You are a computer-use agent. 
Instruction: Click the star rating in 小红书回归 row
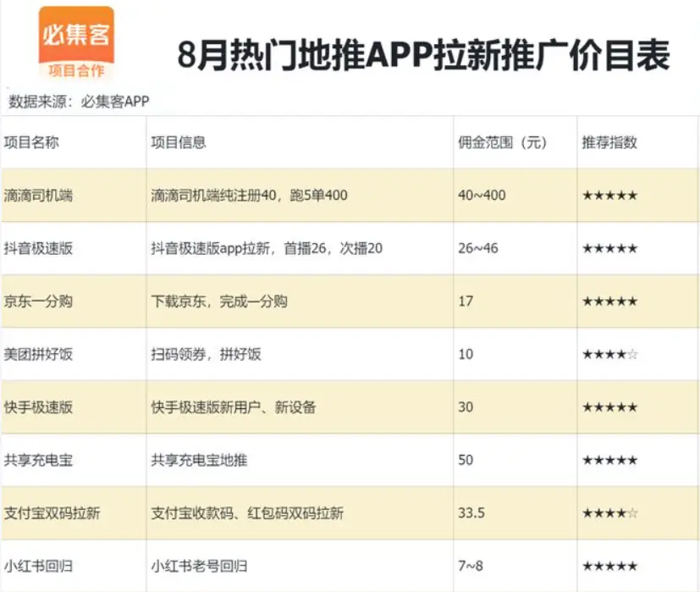(609, 566)
